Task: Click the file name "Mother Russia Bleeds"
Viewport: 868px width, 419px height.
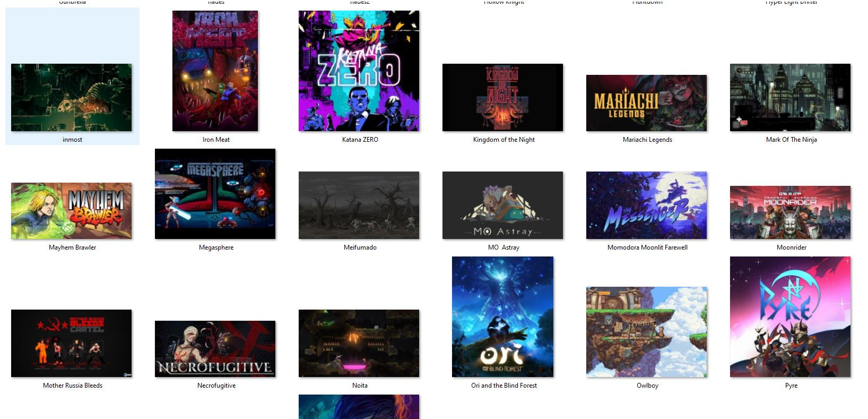Action: coord(72,386)
